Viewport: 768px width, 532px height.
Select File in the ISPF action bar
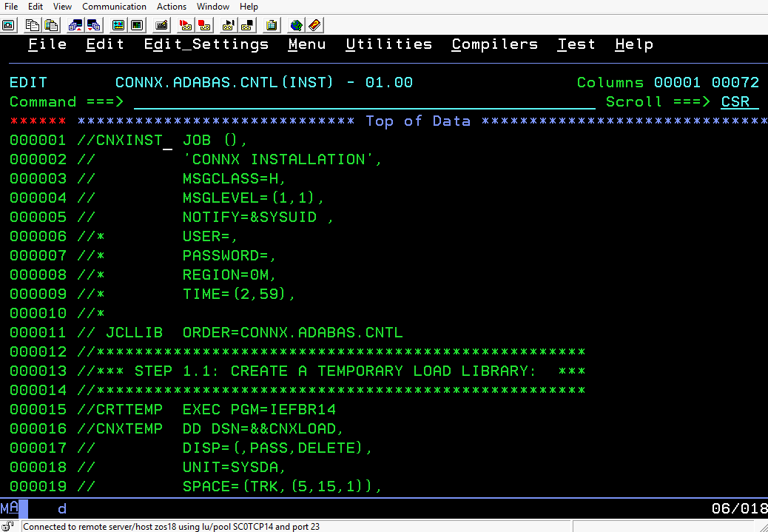[47, 44]
